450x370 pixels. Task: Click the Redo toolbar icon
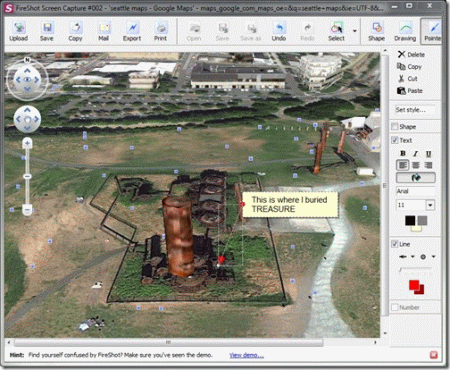307,32
